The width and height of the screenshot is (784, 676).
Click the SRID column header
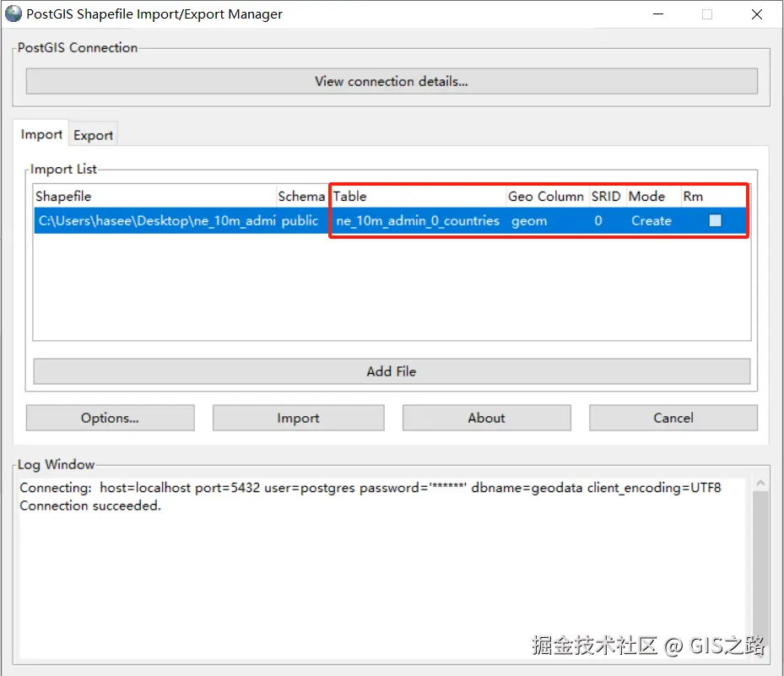tap(606, 196)
